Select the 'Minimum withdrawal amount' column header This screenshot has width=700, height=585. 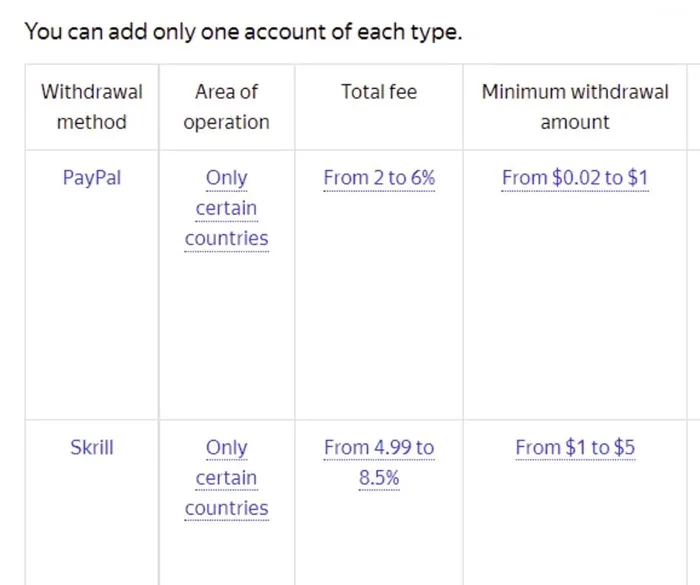575,107
